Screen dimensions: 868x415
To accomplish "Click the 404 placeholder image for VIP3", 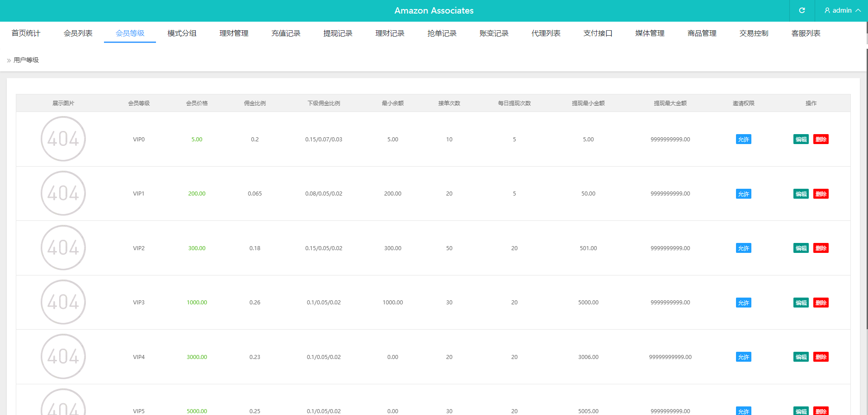I will point(63,302).
